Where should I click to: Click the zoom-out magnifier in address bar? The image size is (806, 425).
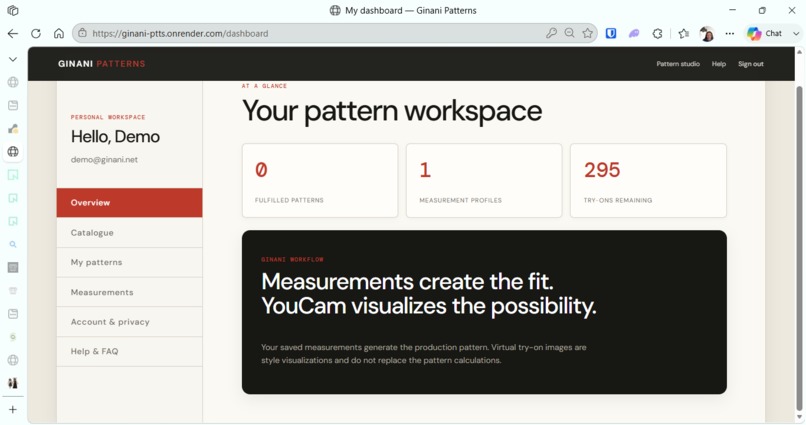tap(569, 33)
